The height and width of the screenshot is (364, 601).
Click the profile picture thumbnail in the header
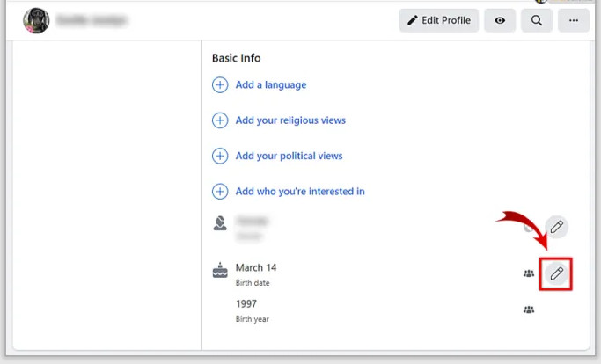[x=36, y=20]
